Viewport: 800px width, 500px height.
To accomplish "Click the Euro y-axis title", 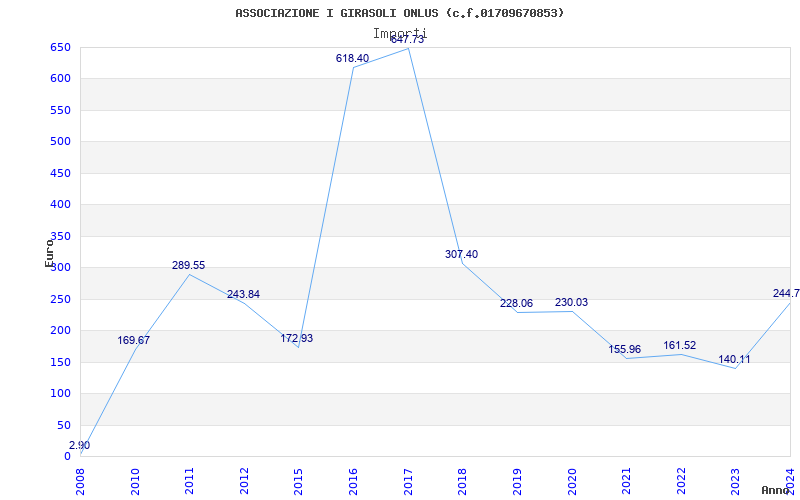I will (49, 253).
